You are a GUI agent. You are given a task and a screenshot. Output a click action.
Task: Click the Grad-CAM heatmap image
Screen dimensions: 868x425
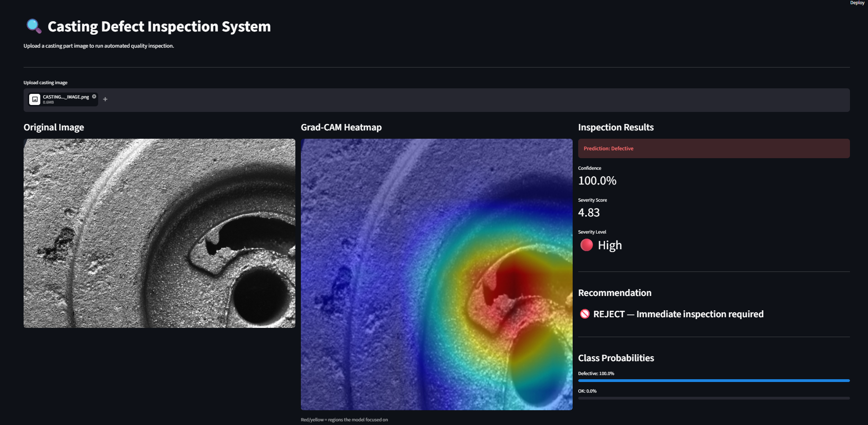tap(437, 274)
